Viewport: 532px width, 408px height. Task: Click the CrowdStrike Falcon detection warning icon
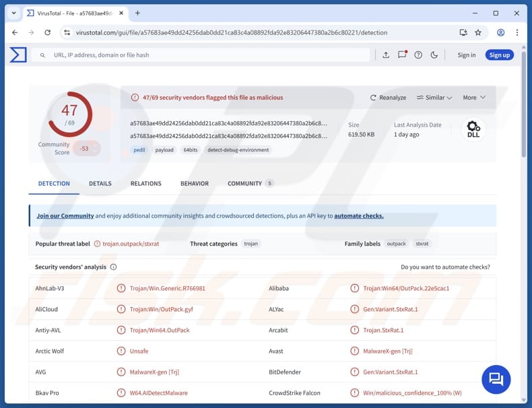[x=354, y=393]
